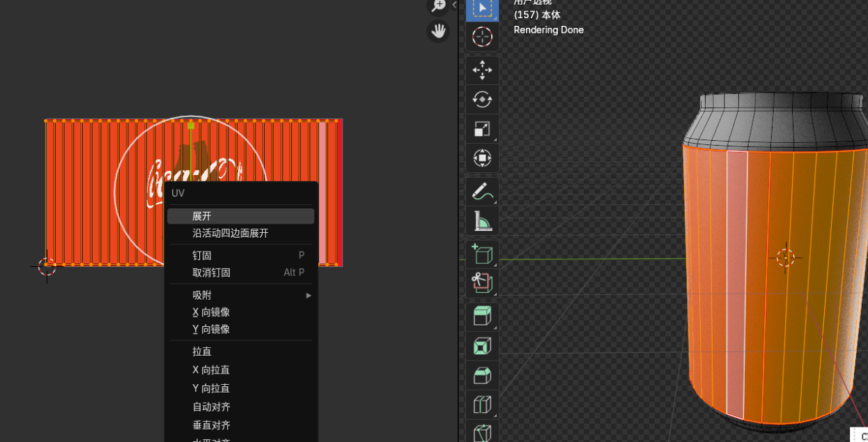Select the Measure tool icon

pos(482,220)
